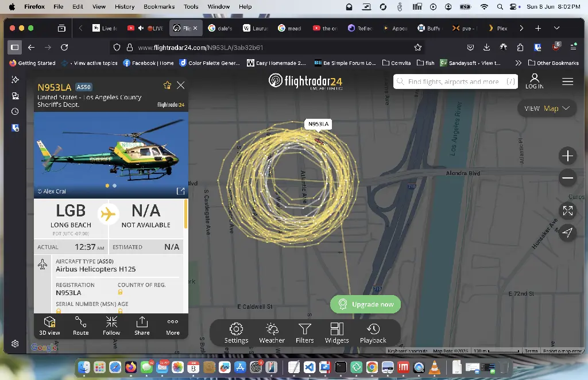The height and width of the screenshot is (380, 588).
Task: Expand the list all tabs chevron
Action: pos(556,28)
